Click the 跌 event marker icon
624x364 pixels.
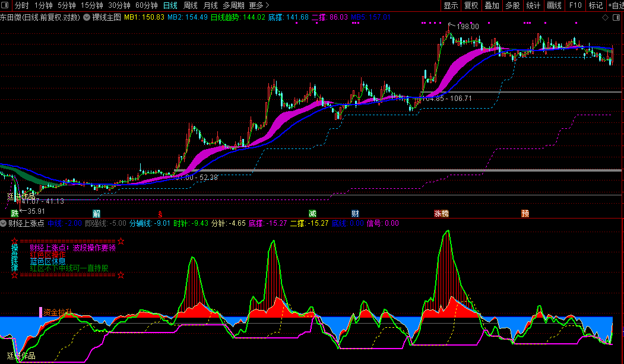point(15,213)
